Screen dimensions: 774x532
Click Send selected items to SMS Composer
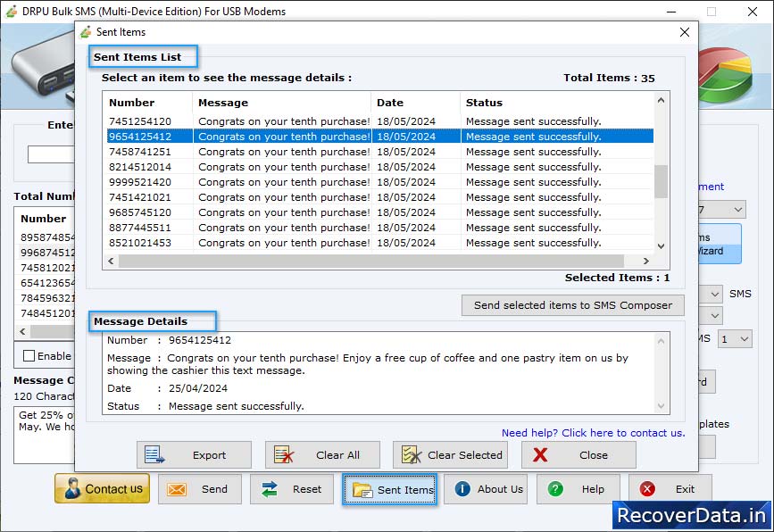pos(572,305)
